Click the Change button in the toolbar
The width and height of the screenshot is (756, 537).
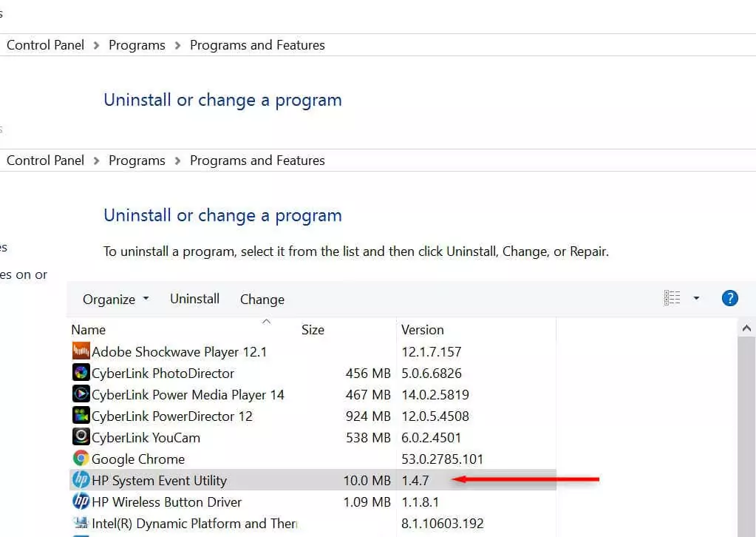pos(262,300)
